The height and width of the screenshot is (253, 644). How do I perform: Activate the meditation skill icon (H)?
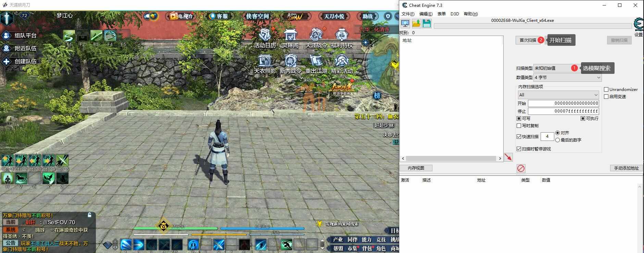(x=7, y=178)
